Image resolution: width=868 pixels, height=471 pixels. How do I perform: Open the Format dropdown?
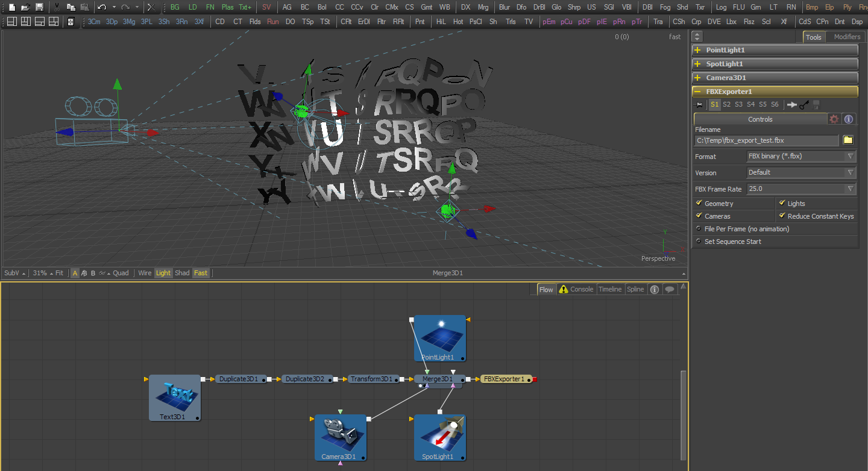point(802,156)
